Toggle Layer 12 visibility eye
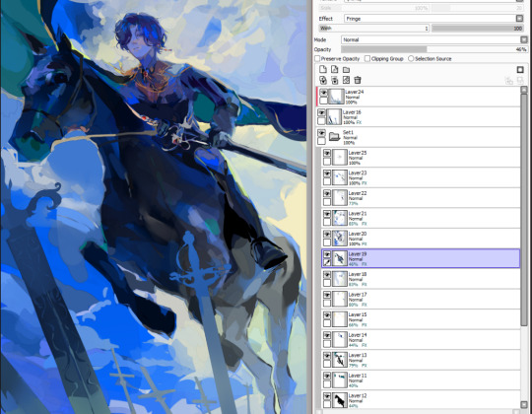532x414 pixels. point(327,396)
